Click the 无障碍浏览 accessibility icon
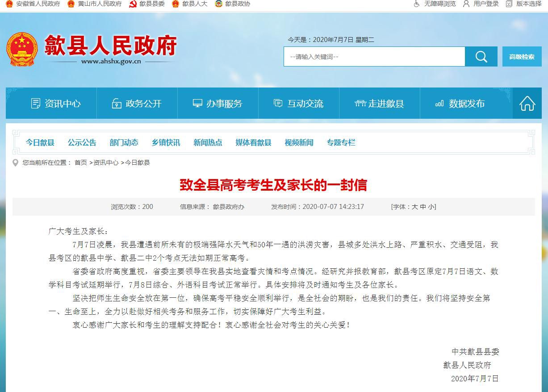The width and height of the screenshot is (548, 392). pyautogui.click(x=416, y=4)
